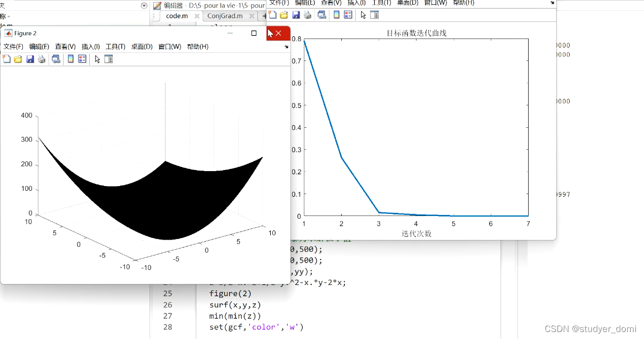Switch to the ConjGrad.m editor tab

click(224, 16)
